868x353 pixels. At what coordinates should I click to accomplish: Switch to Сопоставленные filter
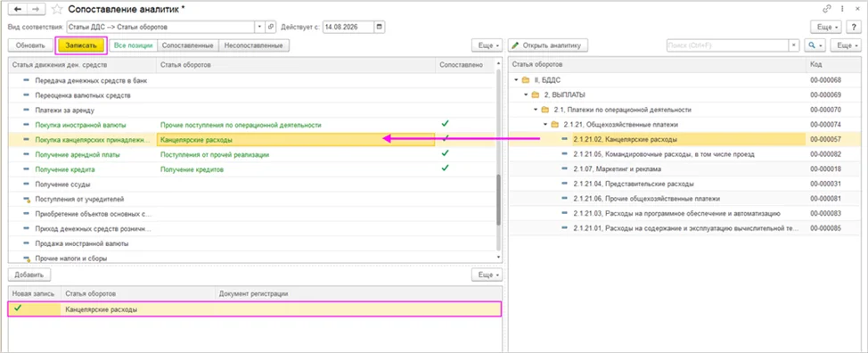(x=188, y=45)
